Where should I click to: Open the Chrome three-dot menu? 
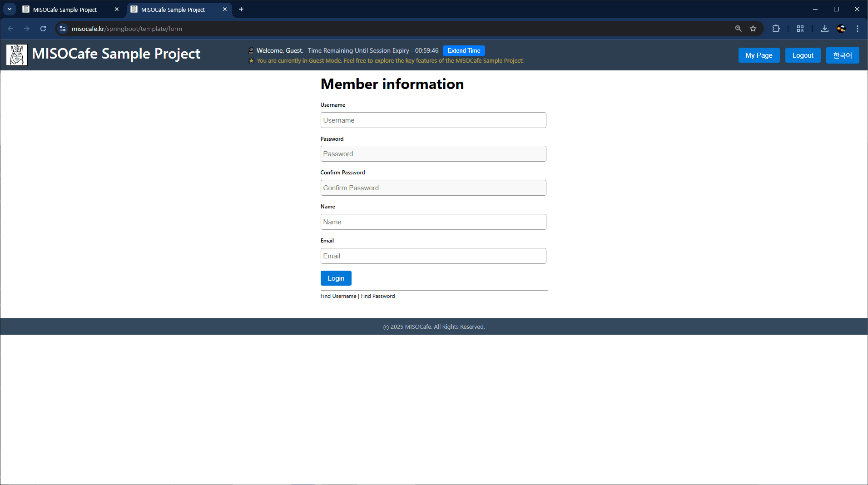857,29
